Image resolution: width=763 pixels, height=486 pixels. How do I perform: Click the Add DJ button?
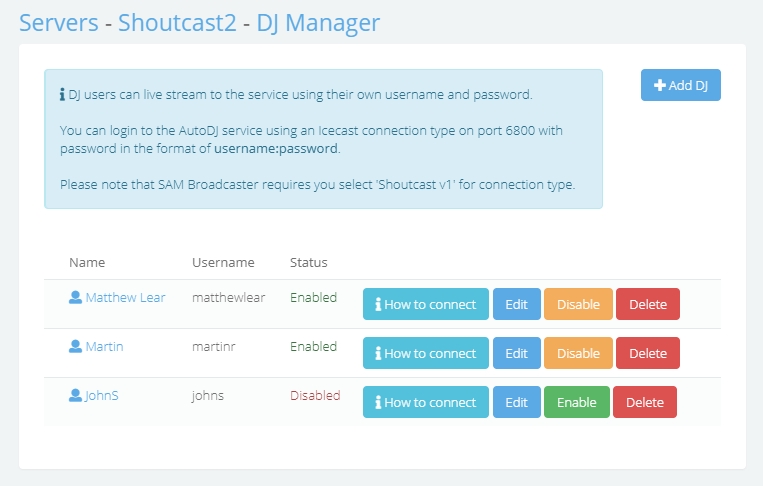pyautogui.click(x=680, y=85)
